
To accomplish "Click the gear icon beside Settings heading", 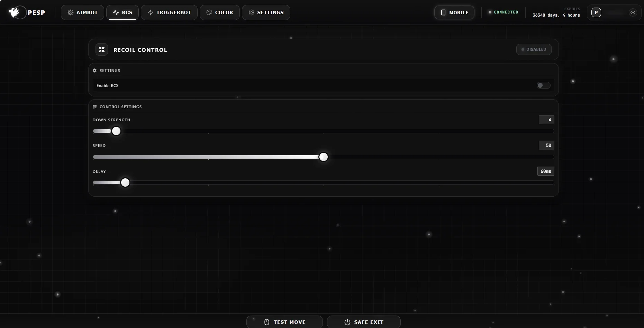I will (95, 71).
